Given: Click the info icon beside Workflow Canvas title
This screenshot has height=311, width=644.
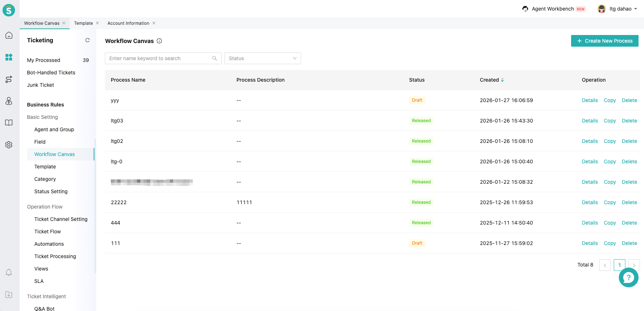Looking at the screenshot, I should 159,41.
